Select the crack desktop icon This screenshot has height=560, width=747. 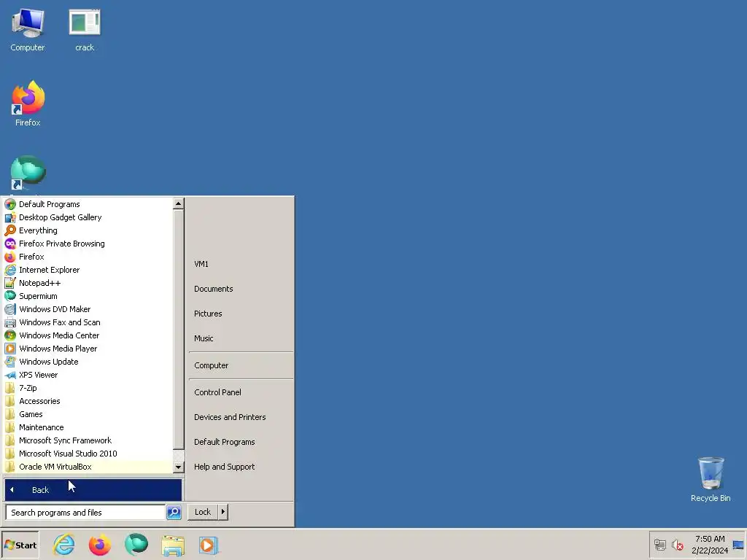(x=85, y=29)
